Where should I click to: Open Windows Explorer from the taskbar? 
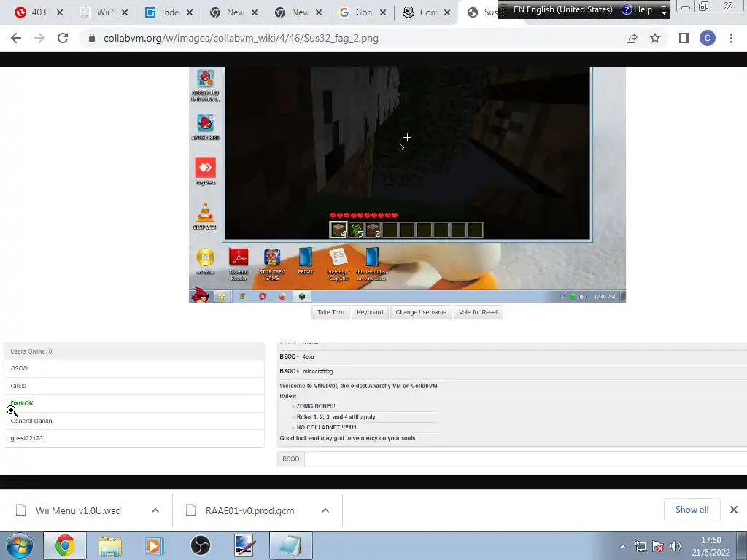coord(110,545)
